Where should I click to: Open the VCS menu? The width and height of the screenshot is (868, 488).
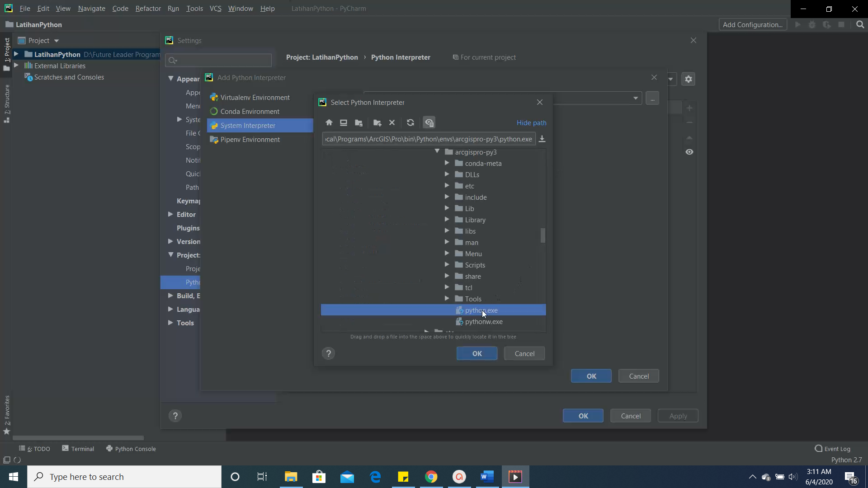click(215, 8)
